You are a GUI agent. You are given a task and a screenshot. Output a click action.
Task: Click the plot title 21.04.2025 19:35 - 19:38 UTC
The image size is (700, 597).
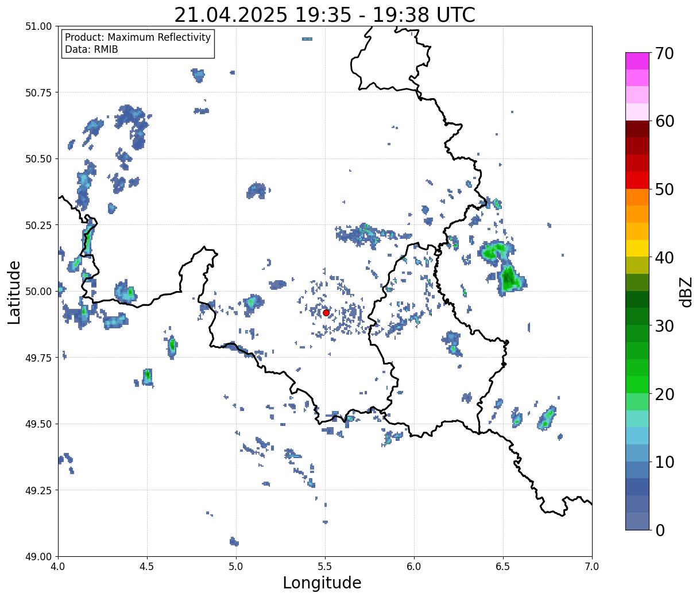pos(324,15)
